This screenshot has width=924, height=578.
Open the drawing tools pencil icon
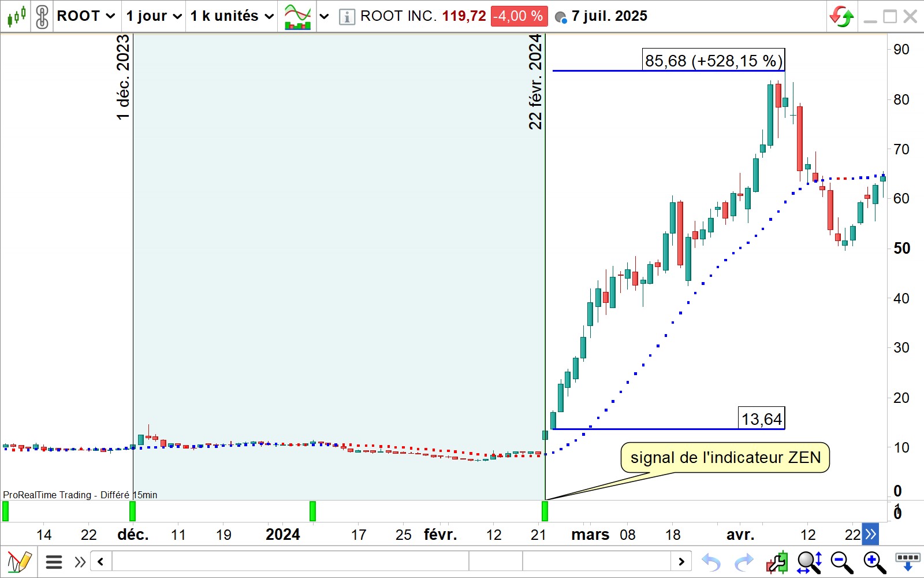18,562
